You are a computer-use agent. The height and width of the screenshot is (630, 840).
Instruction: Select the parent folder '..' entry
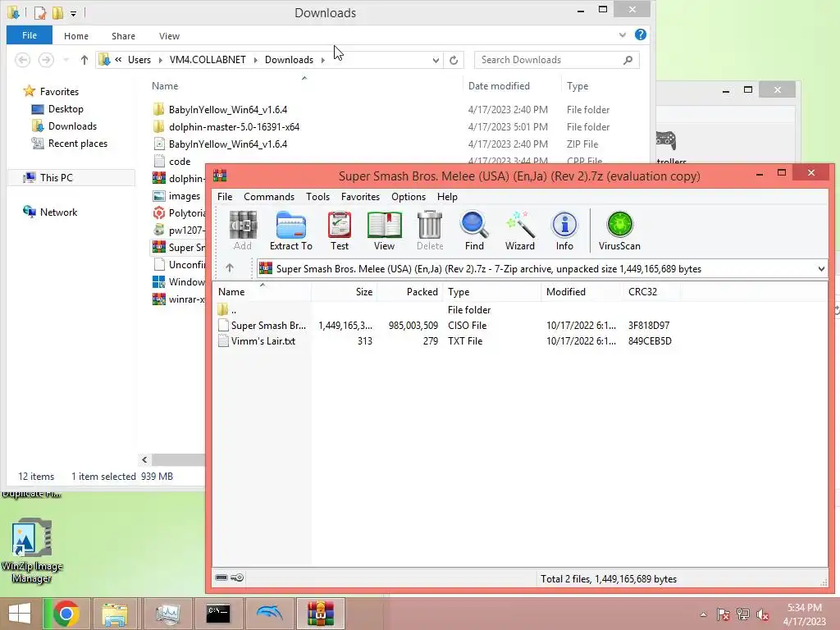(x=228, y=309)
